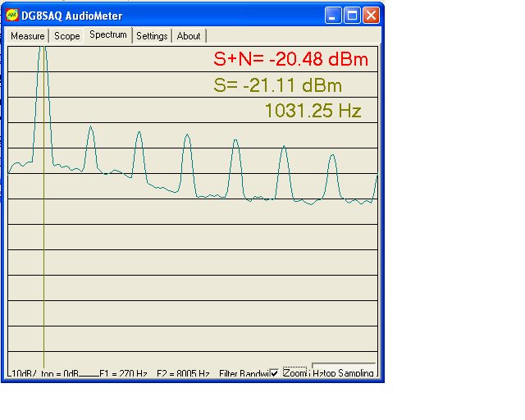Click the F1 = 270 Hz label
The image size is (525, 420).
coord(123,373)
